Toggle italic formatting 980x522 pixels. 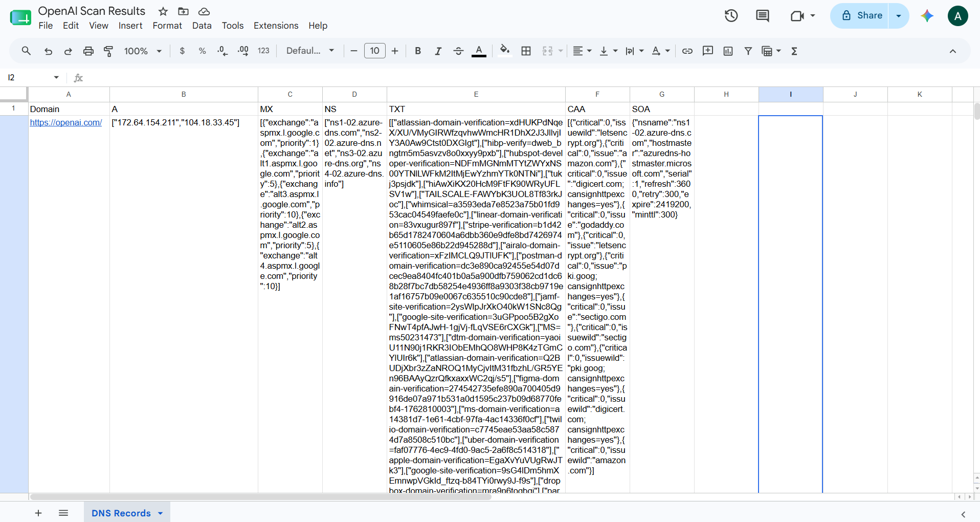pos(438,51)
